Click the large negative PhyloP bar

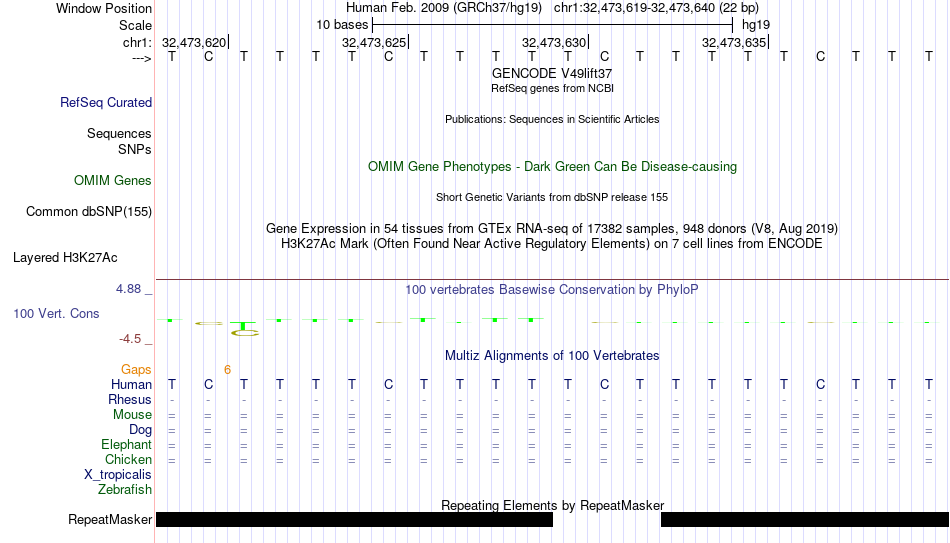(x=244, y=329)
